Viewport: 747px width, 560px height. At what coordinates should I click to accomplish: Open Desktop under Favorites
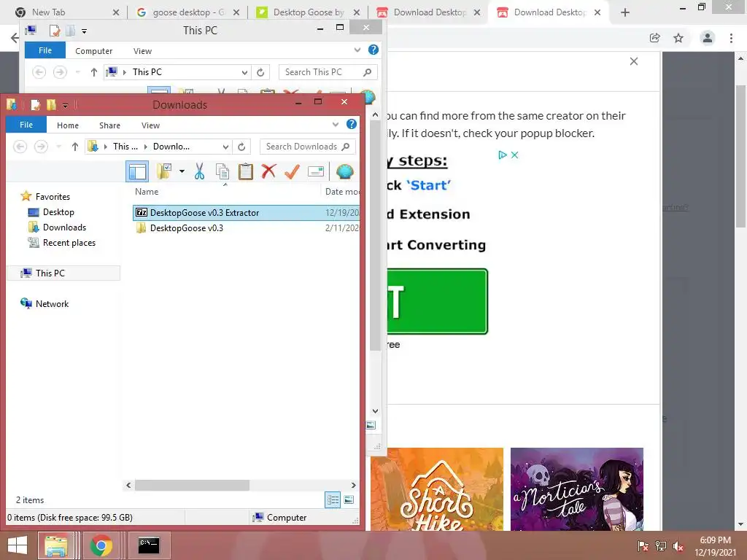tap(52, 212)
